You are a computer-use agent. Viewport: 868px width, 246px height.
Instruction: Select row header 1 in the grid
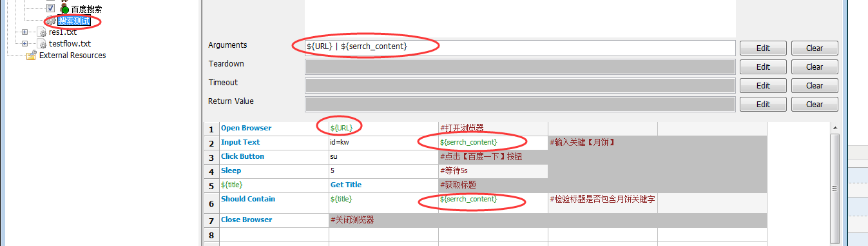[211, 129]
